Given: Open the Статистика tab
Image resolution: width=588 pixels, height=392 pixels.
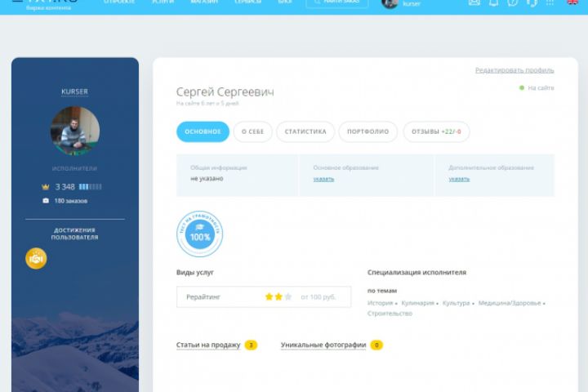Looking at the screenshot, I should pyautogui.click(x=305, y=131).
